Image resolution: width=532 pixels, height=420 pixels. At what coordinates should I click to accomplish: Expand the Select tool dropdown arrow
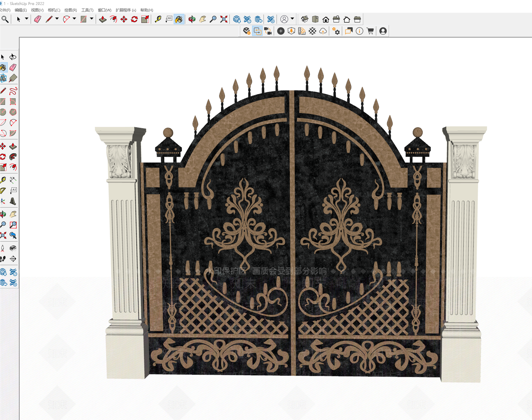[x=26, y=19]
